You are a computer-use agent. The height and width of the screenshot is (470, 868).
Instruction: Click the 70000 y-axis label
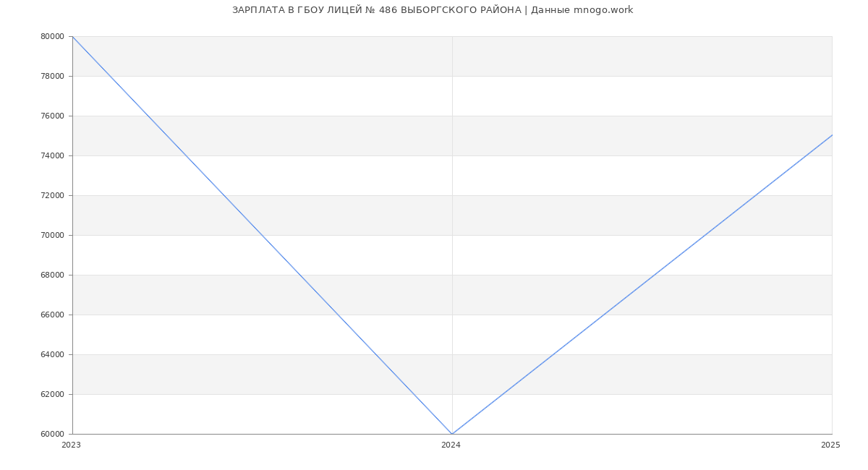(x=53, y=235)
